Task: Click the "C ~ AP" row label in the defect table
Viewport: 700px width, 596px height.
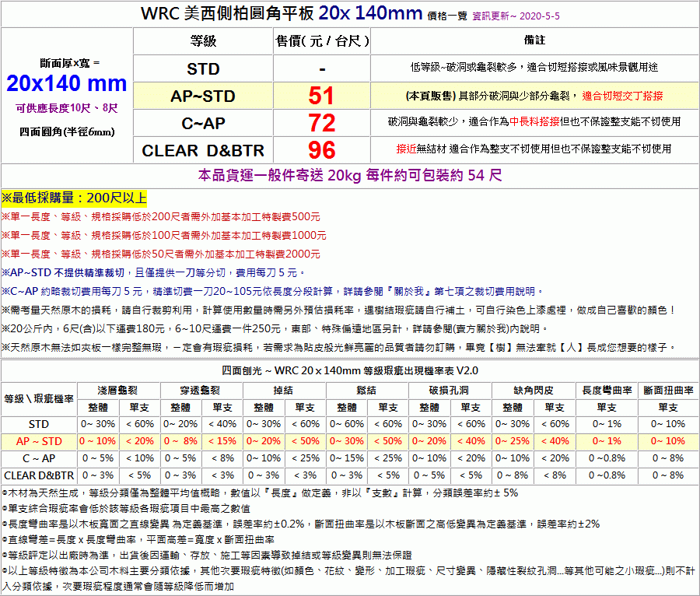Action: [39, 458]
